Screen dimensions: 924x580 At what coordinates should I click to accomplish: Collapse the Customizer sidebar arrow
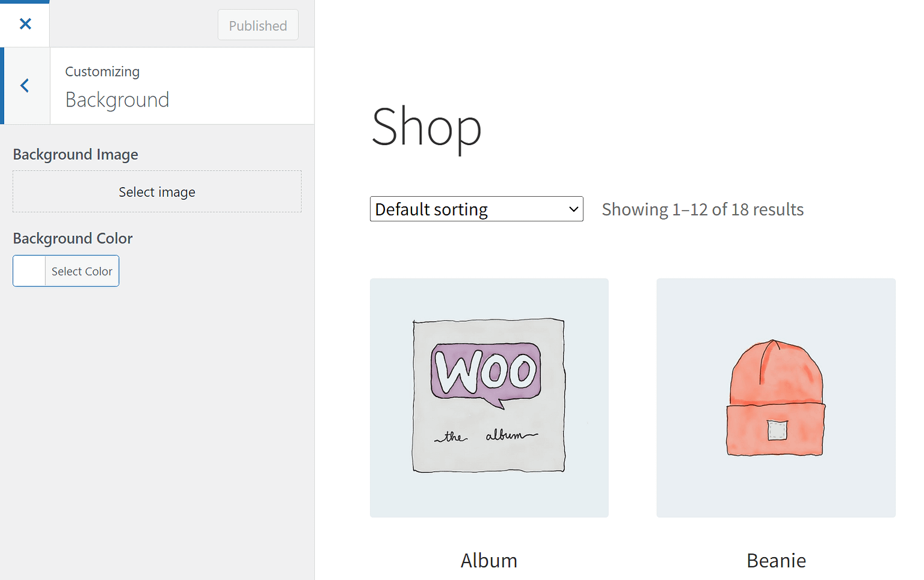[x=25, y=85]
